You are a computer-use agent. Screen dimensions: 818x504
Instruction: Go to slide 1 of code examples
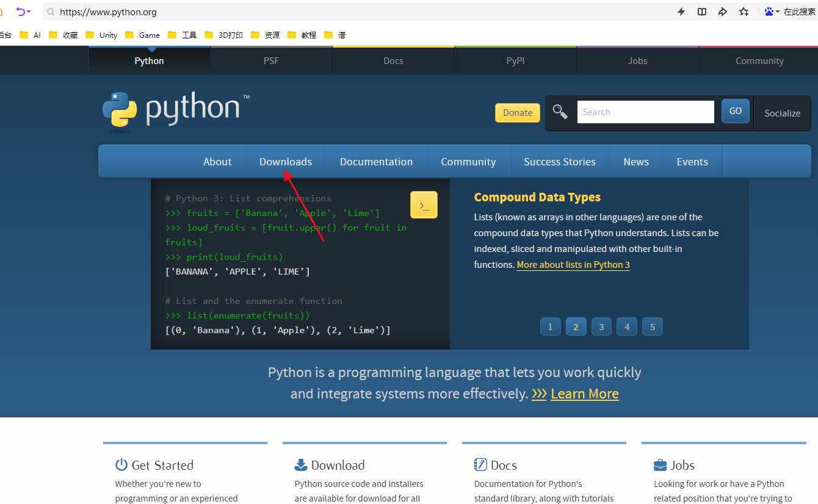click(x=550, y=326)
